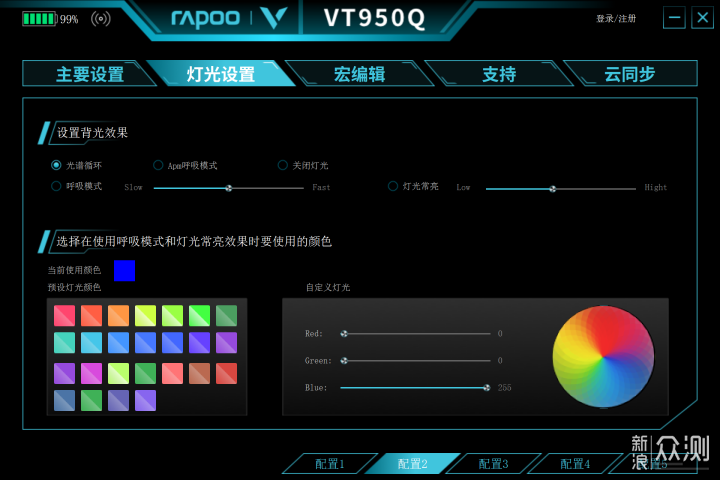
Task: Pick a color on the color wheel
Action: coord(603,356)
